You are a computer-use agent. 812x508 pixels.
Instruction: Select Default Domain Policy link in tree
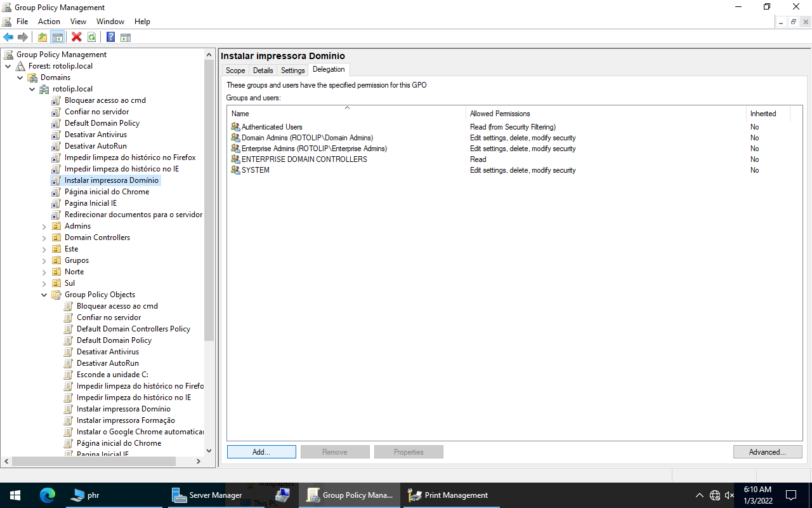pos(101,123)
